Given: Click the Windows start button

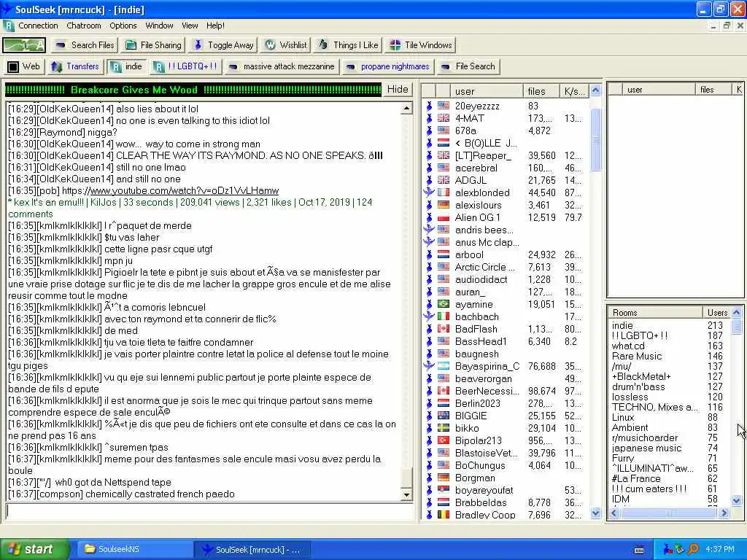Looking at the screenshot, I should [x=34, y=549].
